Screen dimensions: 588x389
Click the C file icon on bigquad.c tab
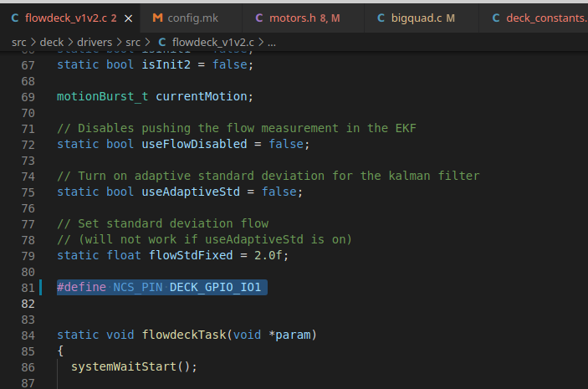381,18
